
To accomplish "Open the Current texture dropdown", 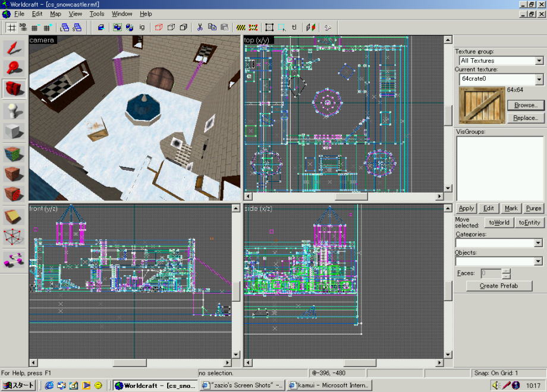I will 539,79.
